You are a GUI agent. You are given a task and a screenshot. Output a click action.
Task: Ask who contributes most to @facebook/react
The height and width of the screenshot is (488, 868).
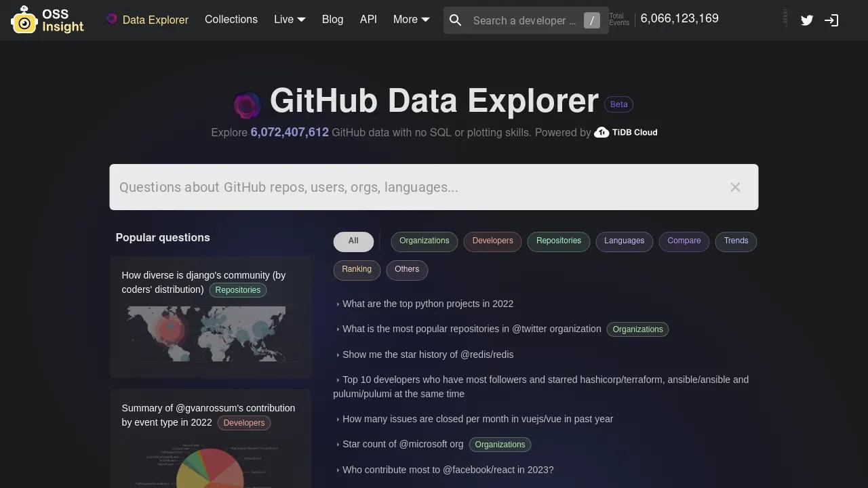pos(448,470)
